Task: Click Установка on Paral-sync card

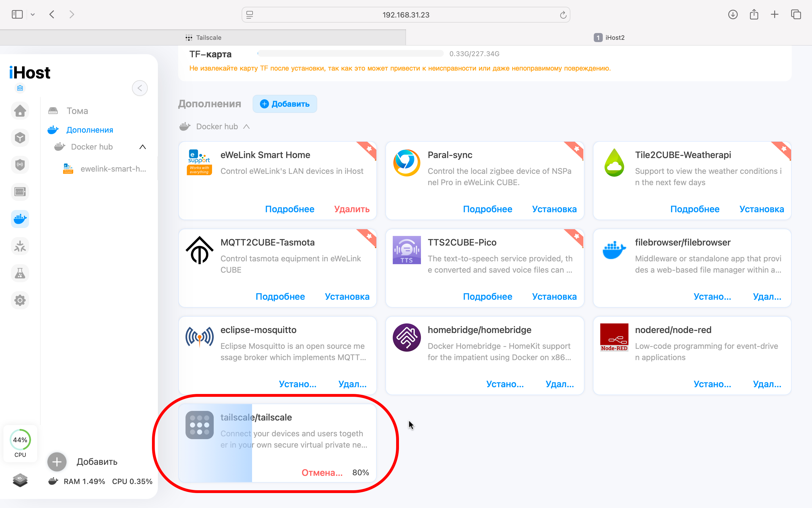Action: tap(554, 209)
